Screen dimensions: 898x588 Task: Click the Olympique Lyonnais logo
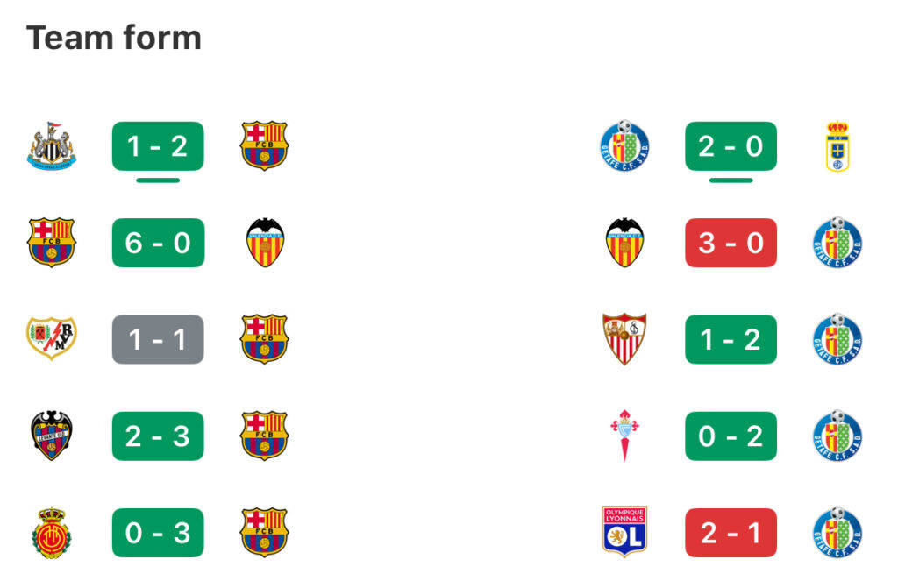(624, 532)
